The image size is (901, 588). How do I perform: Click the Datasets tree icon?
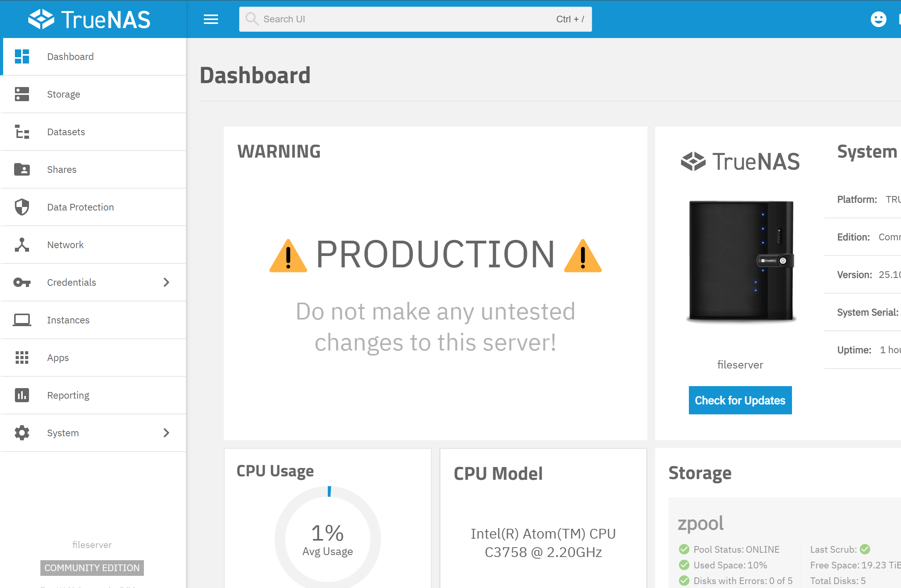[22, 132]
